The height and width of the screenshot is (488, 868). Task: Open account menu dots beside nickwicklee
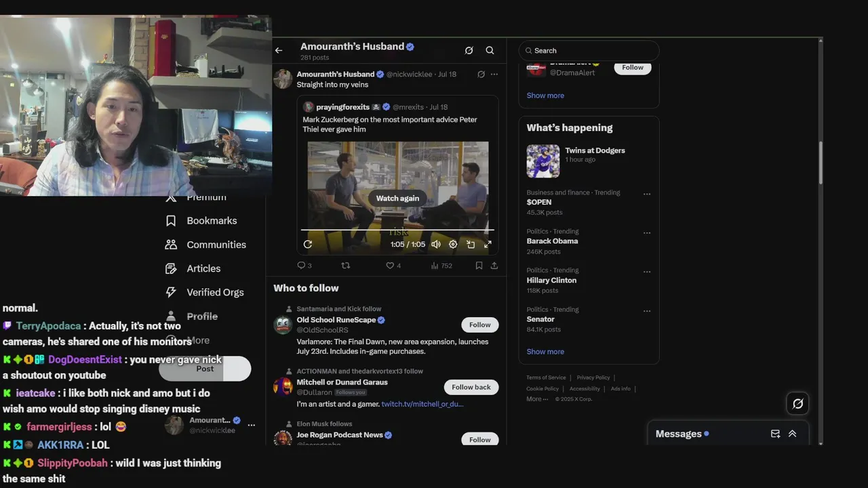pyautogui.click(x=252, y=425)
